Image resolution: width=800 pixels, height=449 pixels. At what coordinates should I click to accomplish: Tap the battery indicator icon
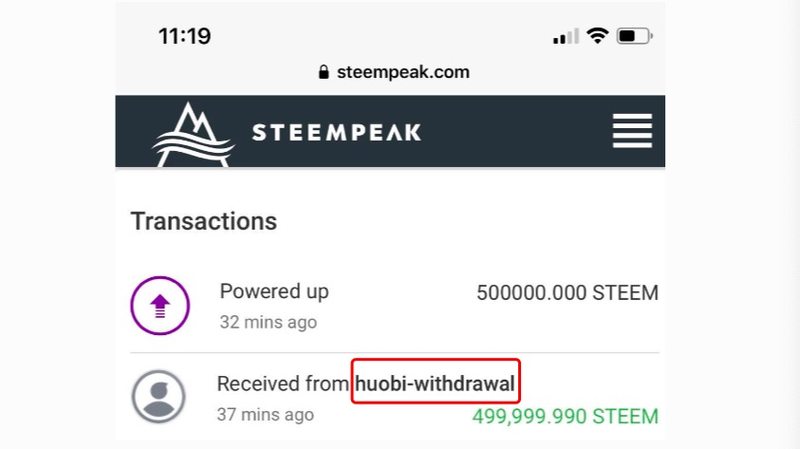[635, 36]
